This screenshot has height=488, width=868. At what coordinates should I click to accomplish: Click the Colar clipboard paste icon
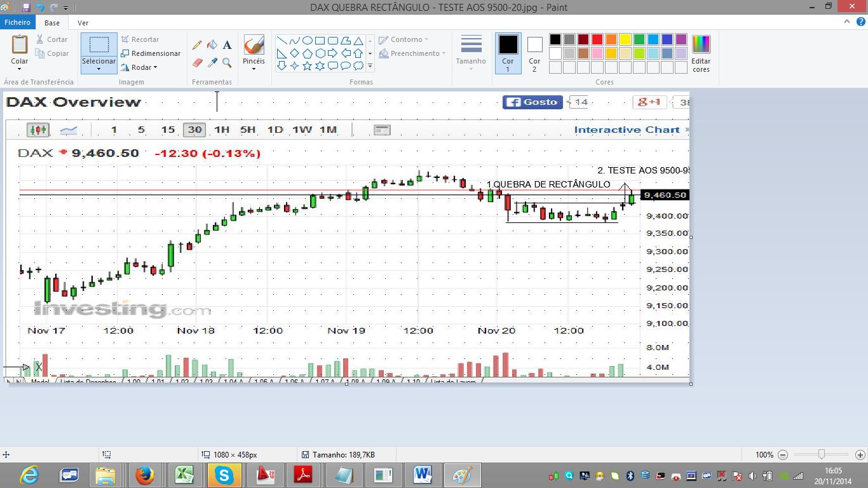(x=20, y=44)
